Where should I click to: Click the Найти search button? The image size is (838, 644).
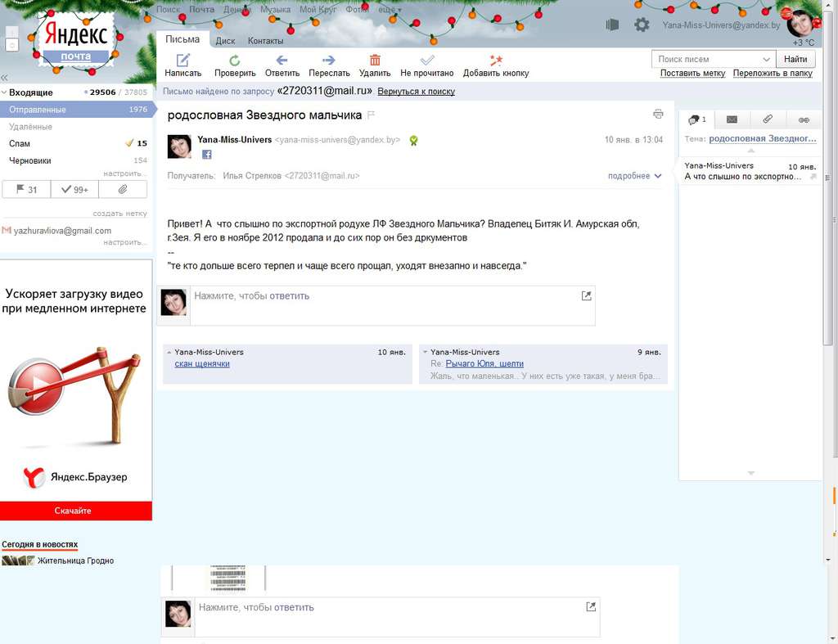click(795, 59)
